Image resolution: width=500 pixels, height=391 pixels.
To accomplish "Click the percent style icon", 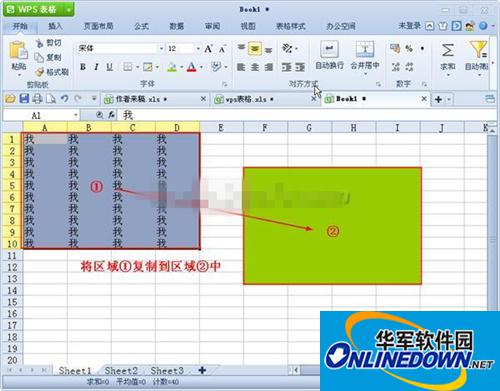I will (x=409, y=48).
